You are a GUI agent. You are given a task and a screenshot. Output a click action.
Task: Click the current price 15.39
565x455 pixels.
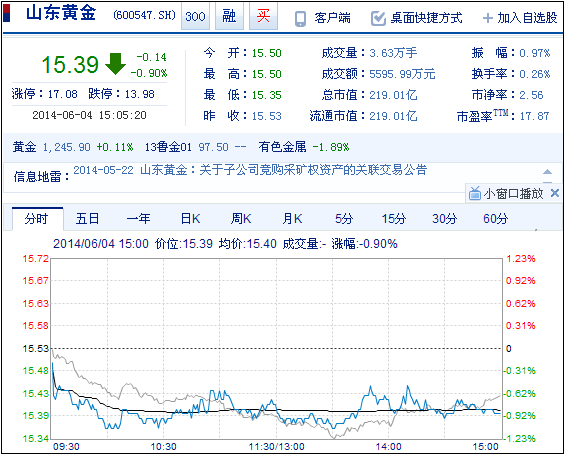pyautogui.click(x=70, y=64)
